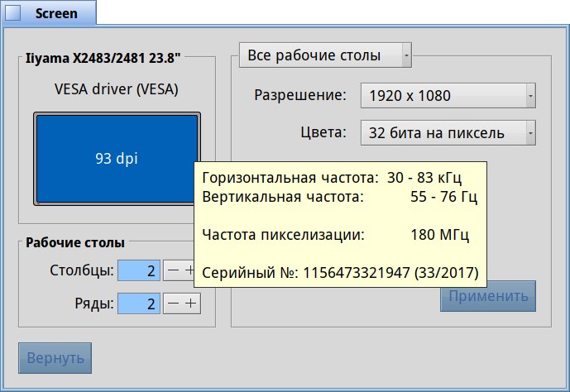The width and height of the screenshot is (570, 392).
Task: Click the Цвета: label
Action: 323,132
